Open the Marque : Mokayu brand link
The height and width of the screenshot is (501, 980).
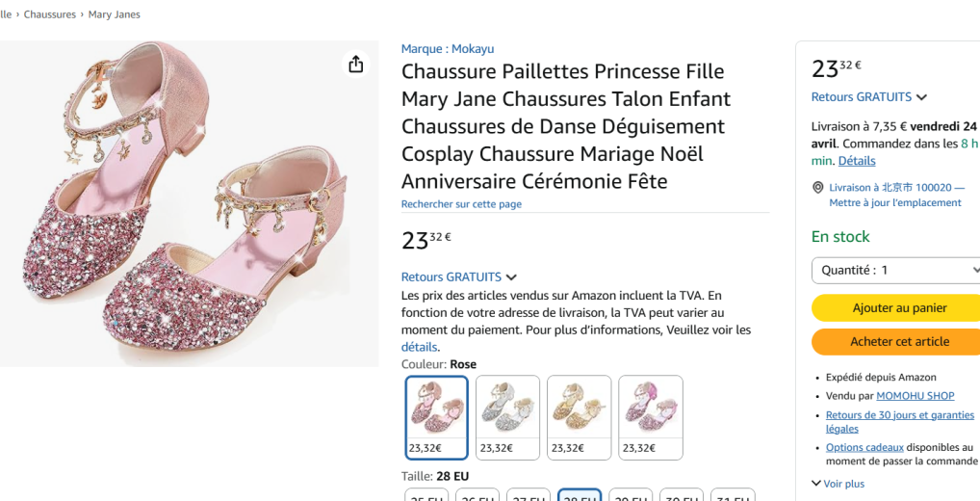pyautogui.click(x=448, y=49)
